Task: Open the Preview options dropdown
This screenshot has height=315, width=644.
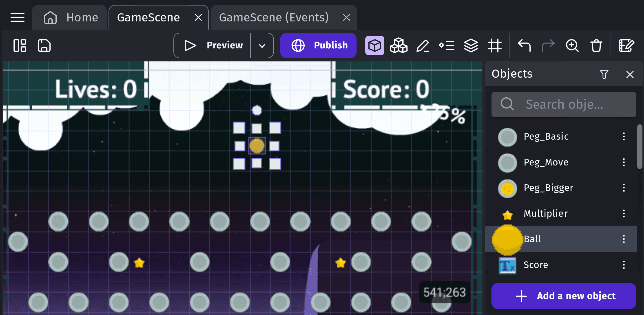Action: click(262, 45)
